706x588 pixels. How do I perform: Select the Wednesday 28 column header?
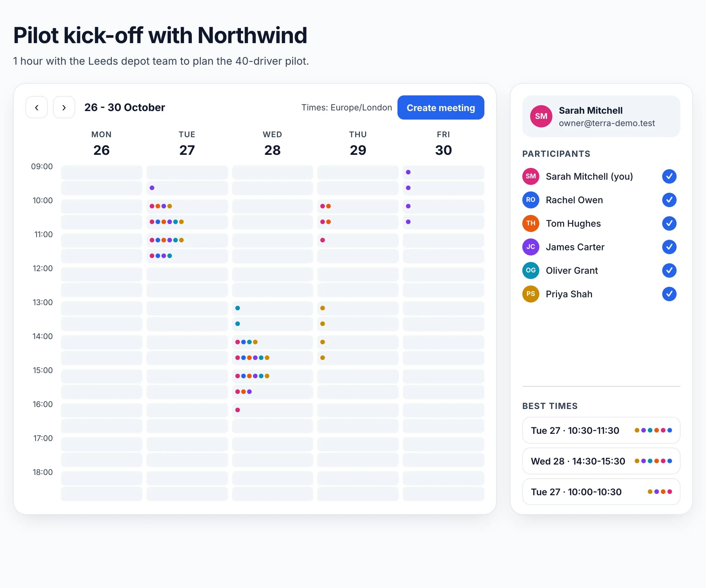(x=272, y=143)
